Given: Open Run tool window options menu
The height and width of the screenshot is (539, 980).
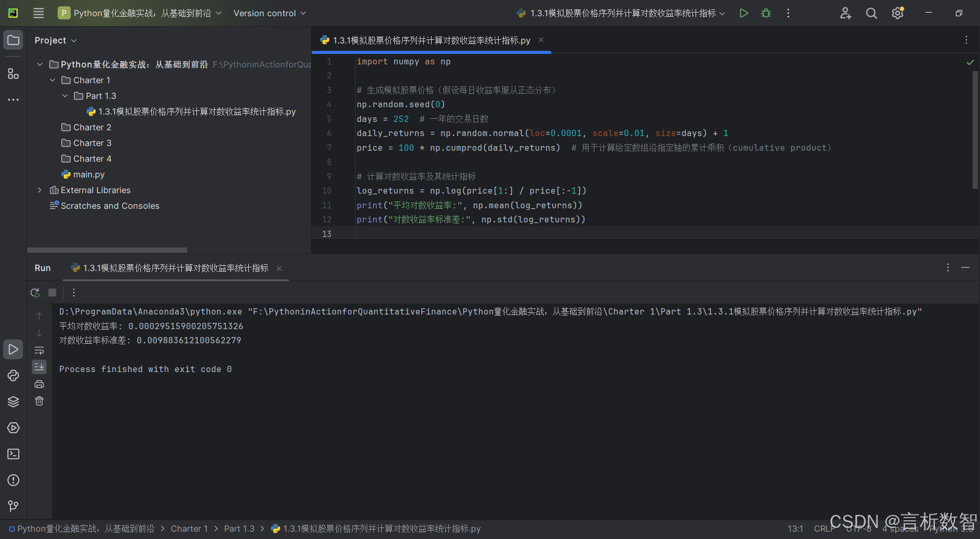Looking at the screenshot, I should [x=948, y=267].
